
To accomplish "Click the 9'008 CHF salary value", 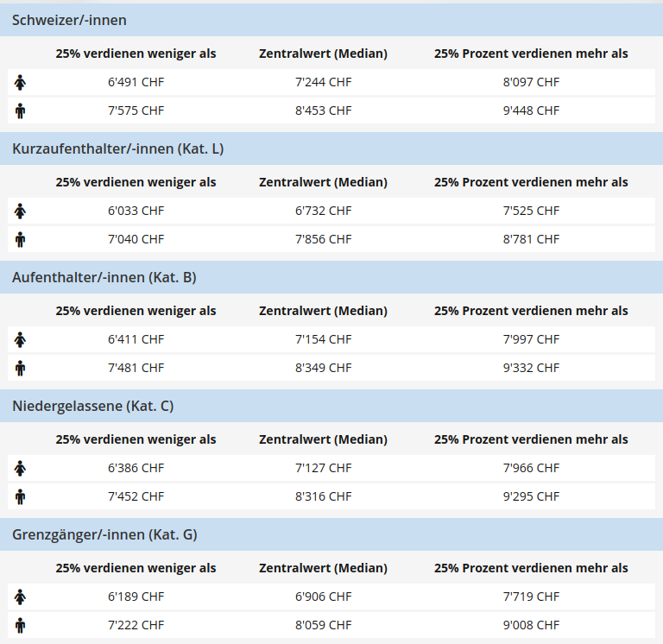I will [531, 625].
